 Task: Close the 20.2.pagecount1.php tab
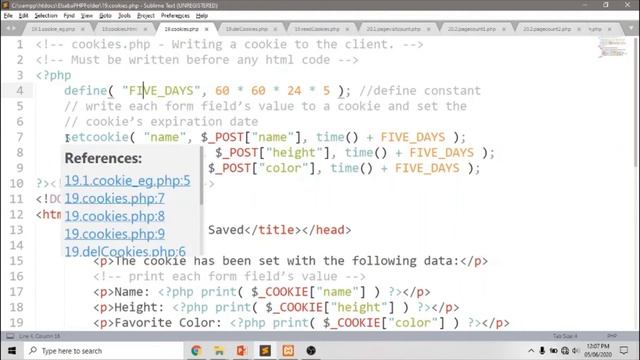(x=504, y=29)
